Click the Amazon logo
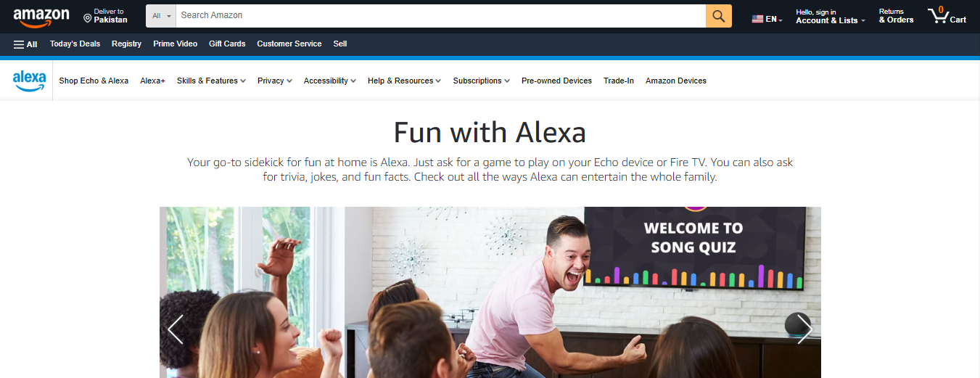Viewport: 980px width, 378px height. (x=41, y=16)
